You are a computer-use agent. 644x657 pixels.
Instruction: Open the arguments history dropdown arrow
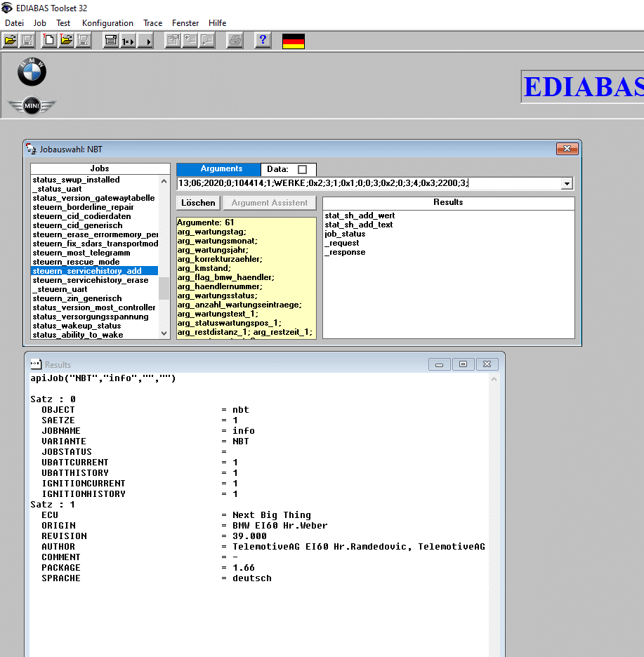pyautogui.click(x=567, y=184)
